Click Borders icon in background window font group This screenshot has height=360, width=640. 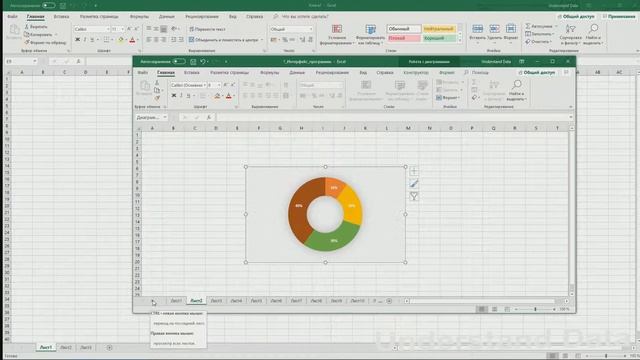coord(106,40)
